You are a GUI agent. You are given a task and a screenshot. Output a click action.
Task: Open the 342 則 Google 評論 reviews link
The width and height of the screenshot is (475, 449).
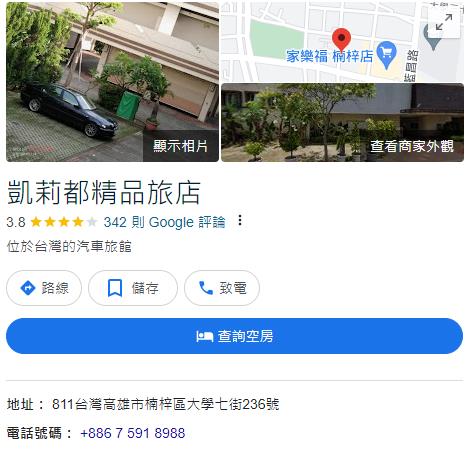(x=164, y=222)
